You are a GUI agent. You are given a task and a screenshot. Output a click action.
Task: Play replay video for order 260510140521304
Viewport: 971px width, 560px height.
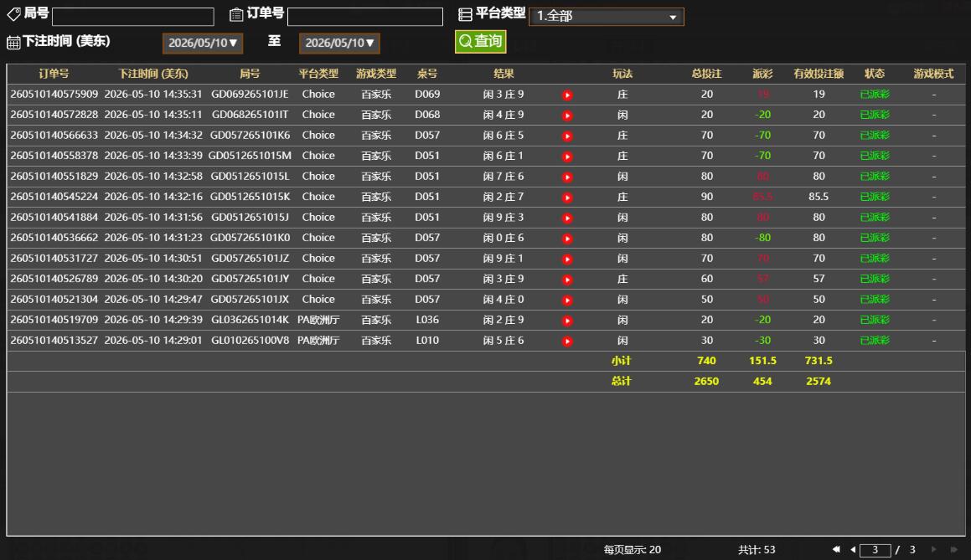567,300
